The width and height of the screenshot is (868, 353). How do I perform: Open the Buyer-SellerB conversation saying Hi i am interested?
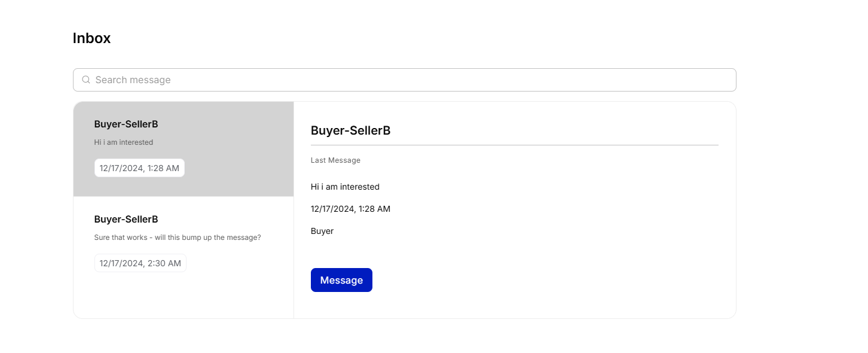point(184,149)
